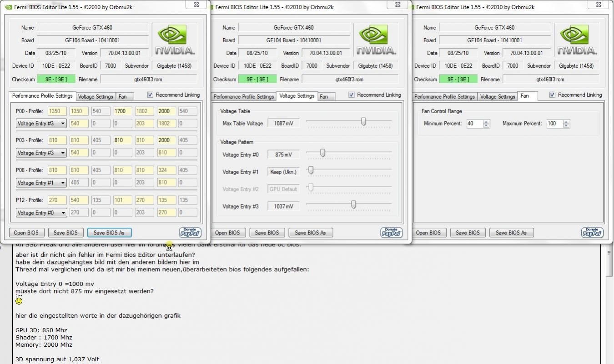The width and height of the screenshot is (614, 364).
Task: Click the Keep (Ukn.) value for Voltage Entry #1
Action: [284, 172]
